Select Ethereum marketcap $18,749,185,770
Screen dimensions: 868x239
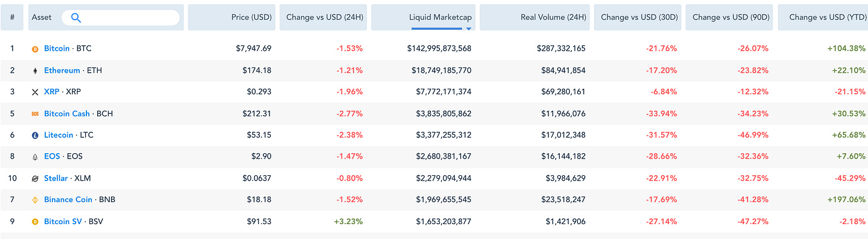tap(442, 70)
